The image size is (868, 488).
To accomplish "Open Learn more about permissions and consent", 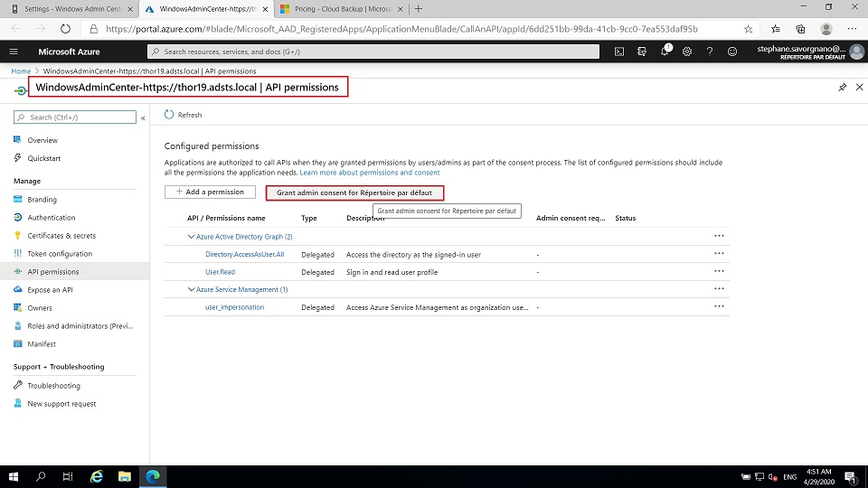I will pos(370,173).
